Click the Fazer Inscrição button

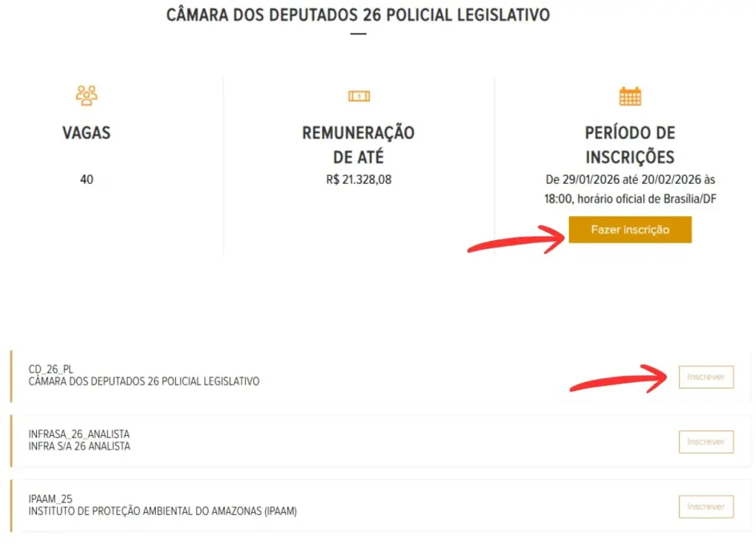tap(630, 229)
